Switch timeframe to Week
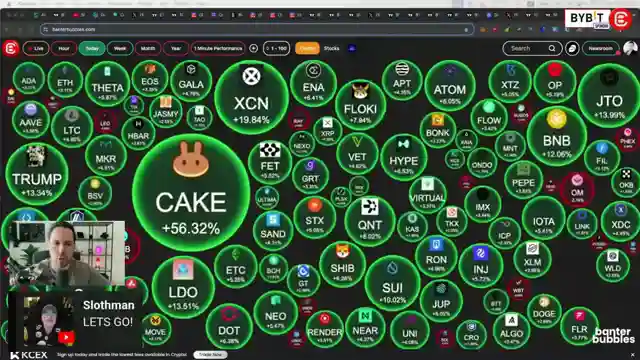Image resolution: width=640 pixels, height=360 pixels. click(x=120, y=49)
